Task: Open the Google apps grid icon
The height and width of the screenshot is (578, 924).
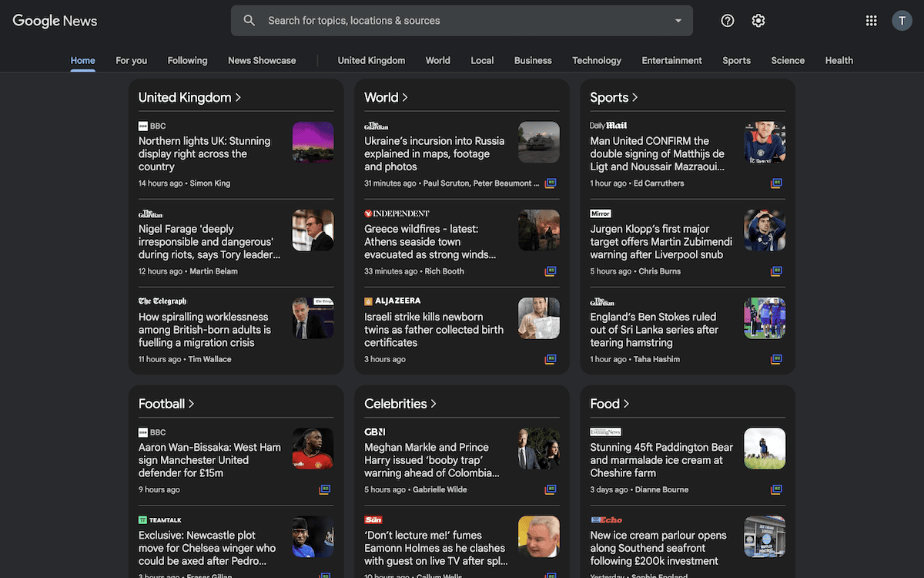Action: [x=871, y=21]
